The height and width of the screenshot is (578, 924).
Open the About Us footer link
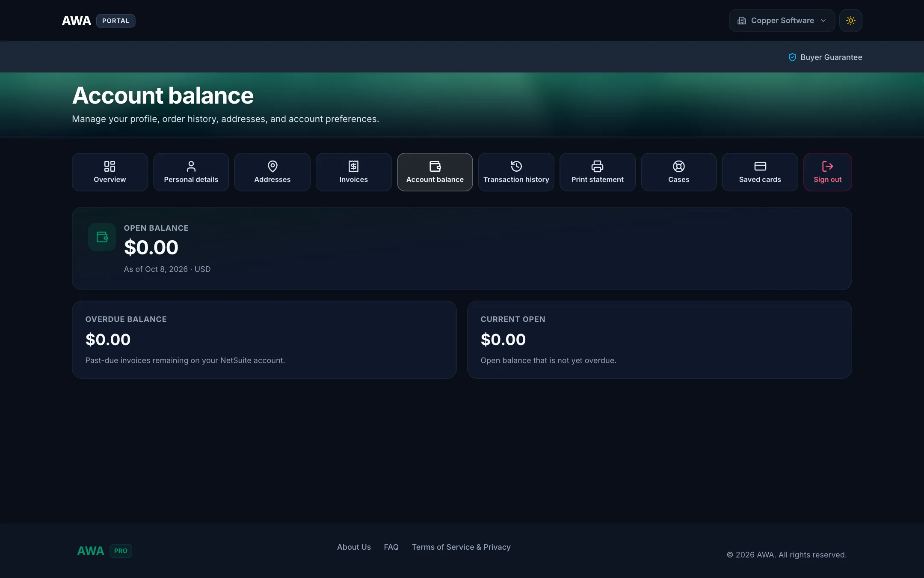tap(354, 547)
